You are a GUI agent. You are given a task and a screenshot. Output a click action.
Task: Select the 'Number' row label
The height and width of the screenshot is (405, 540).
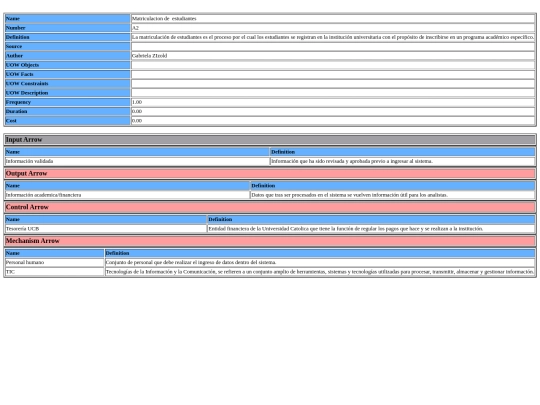(68, 28)
